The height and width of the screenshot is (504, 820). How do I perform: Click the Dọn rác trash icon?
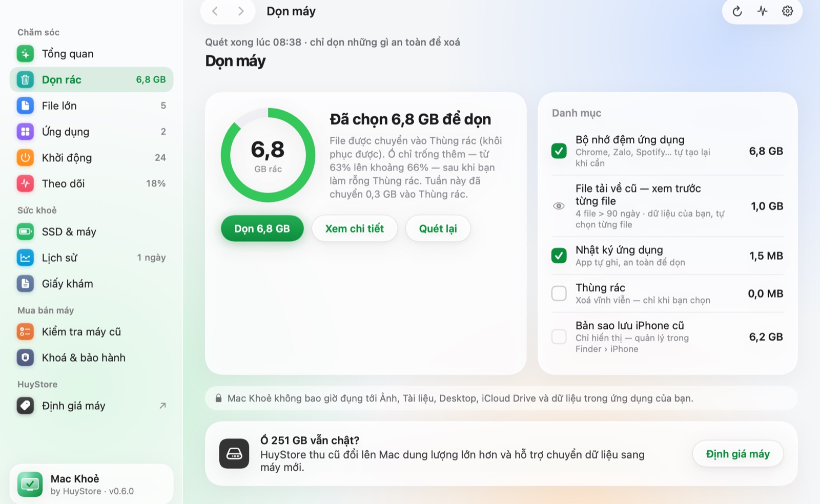25,79
